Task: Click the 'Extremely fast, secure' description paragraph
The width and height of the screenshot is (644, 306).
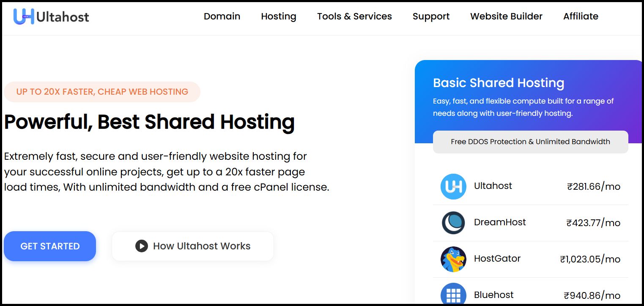Action: pyautogui.click(x=167, y=172)
